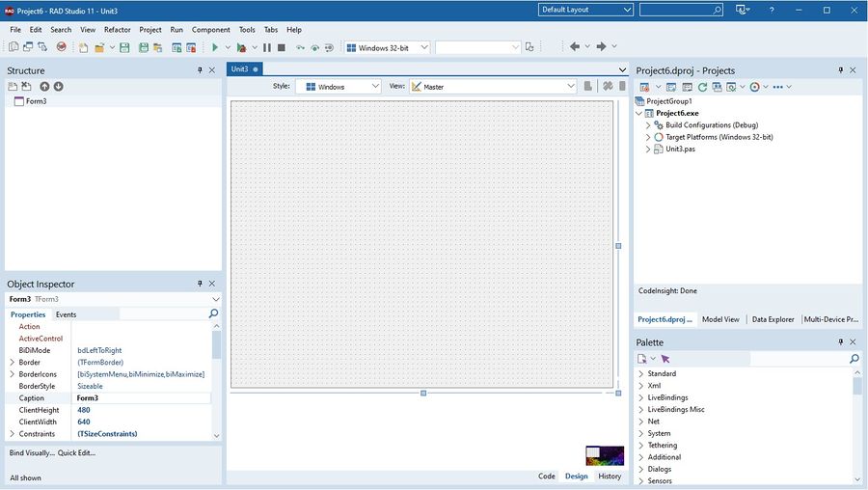Switch to the Model View tab
Viewport: 868px width, 490px height.
720,319
